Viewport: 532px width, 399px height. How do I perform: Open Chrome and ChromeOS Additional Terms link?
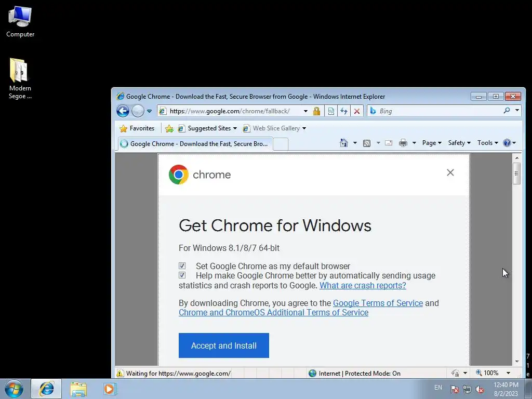click(x=273, y=312)
